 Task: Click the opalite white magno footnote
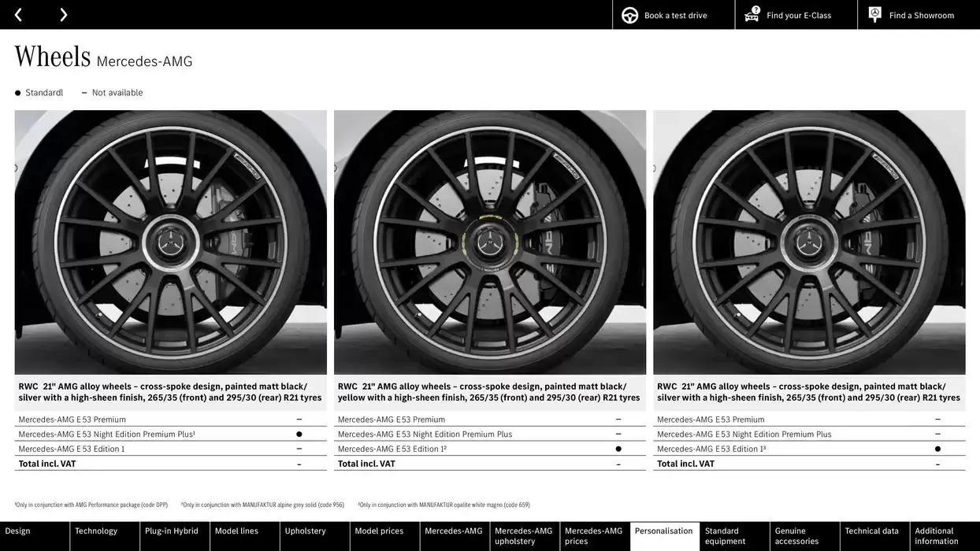[444, 505]
